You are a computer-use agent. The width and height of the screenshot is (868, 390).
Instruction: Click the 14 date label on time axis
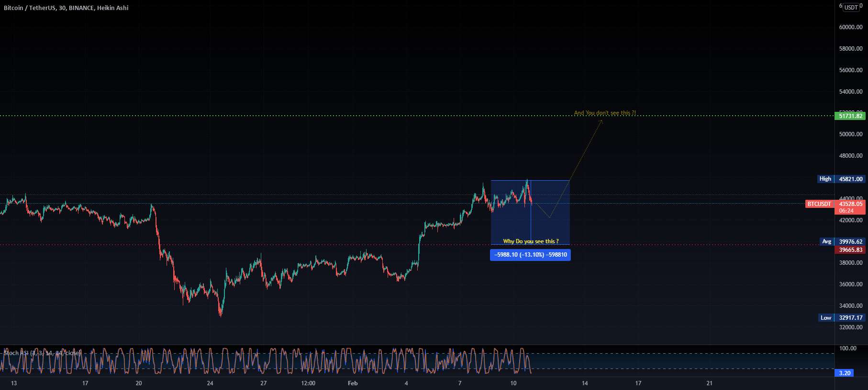585,383
